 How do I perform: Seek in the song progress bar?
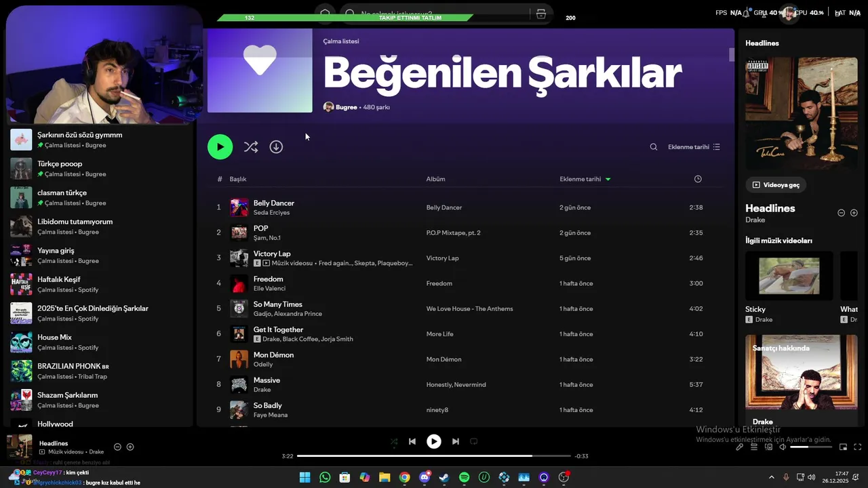pyautogui.click(x=434, y=456)
